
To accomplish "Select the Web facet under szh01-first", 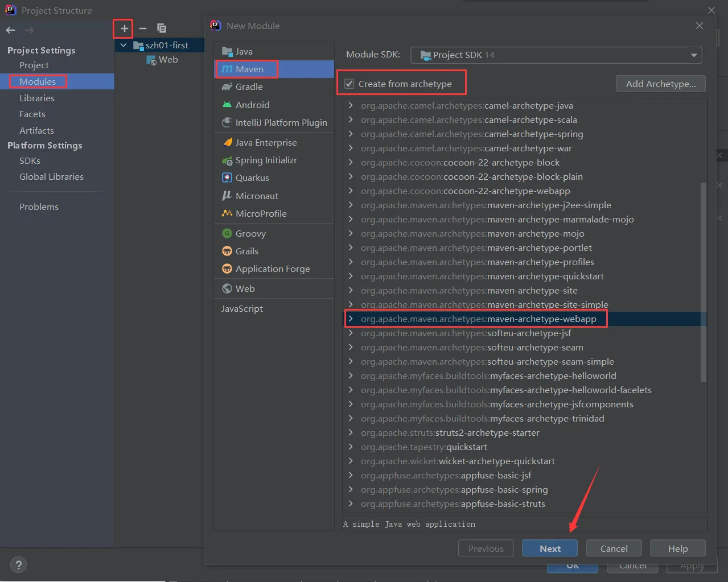I will tap(162, 60).
